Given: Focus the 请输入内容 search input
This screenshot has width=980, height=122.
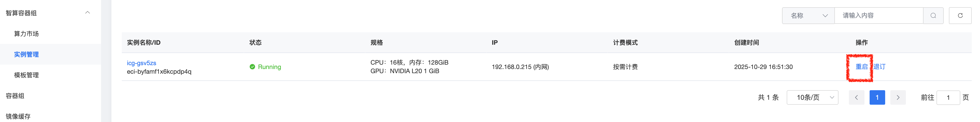Looking at the screenshot, I should [879, 16].
